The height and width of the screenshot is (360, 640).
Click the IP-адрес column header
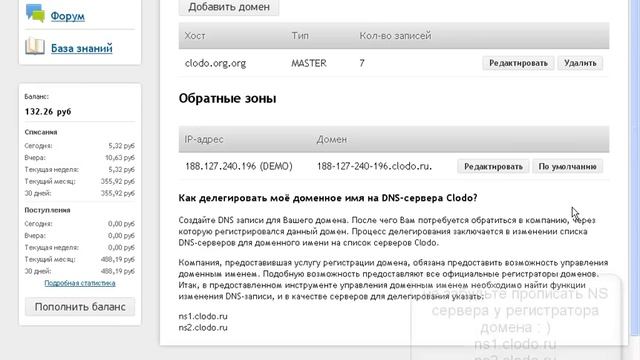(204, 140)
